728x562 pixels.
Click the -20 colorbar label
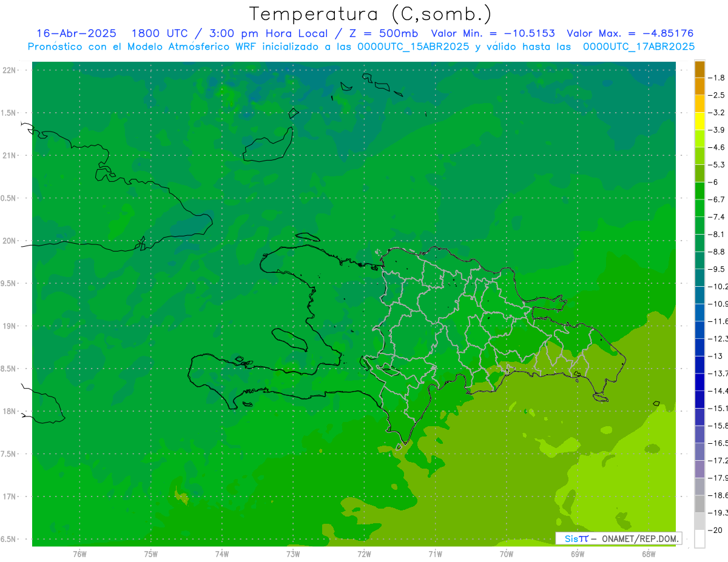(715, 530)
